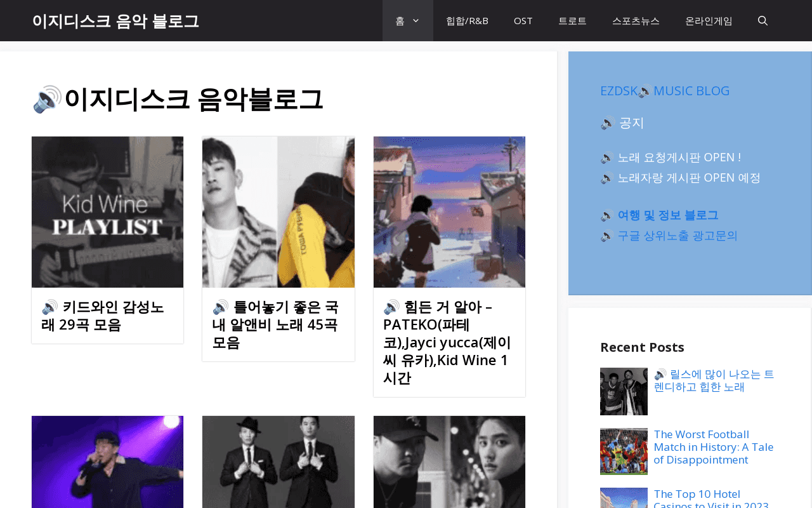Open the 온라인게임 navigation link
This screenshot has height=508, width=812.
click(709, 20)
